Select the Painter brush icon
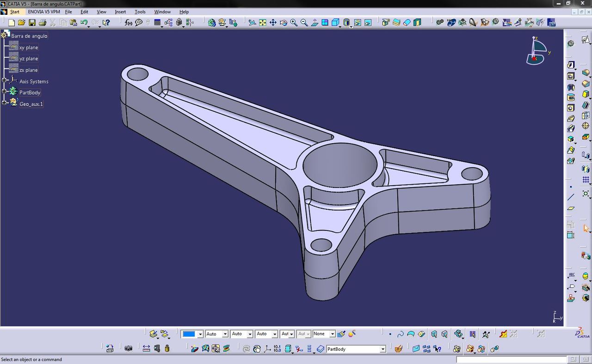 pyautogui.click(x=341, y=334)
